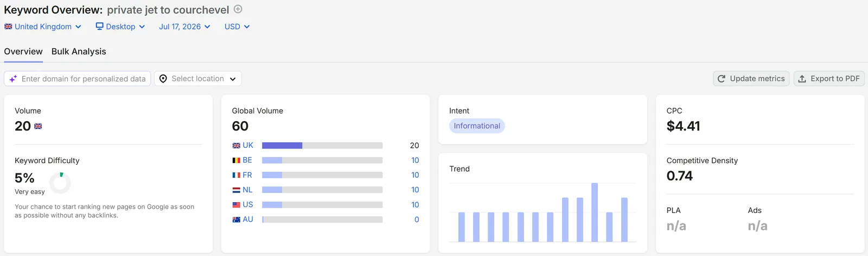Open the USD currency dropdown

tap(237, 27)
